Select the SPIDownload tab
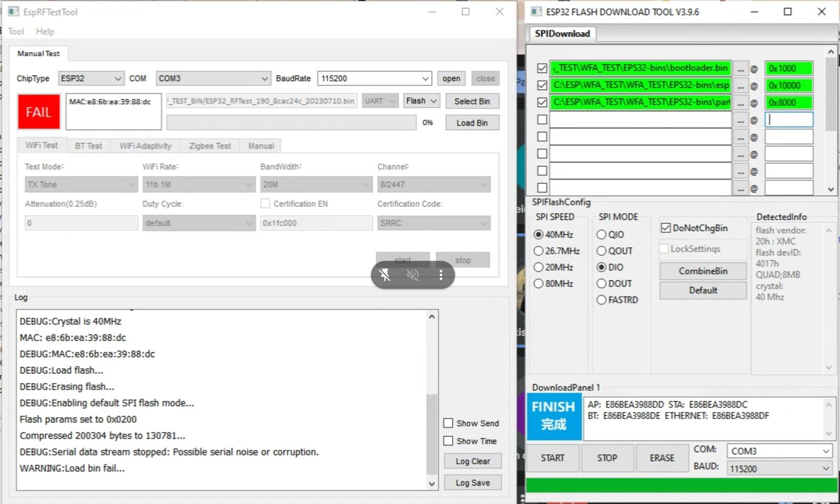The height and width of the screenshot is (504, 840). point(562,34)
